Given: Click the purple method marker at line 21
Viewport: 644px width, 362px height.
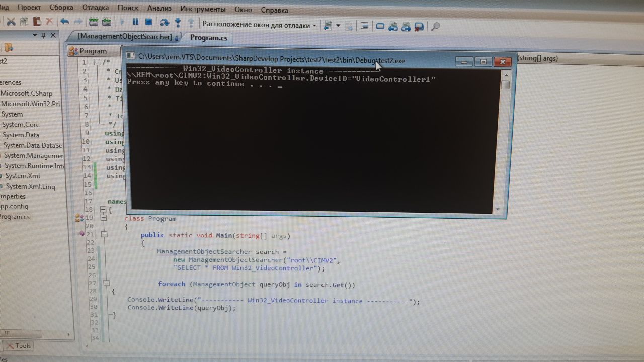Looking at the screenshot, I should [x=81, y=234].
